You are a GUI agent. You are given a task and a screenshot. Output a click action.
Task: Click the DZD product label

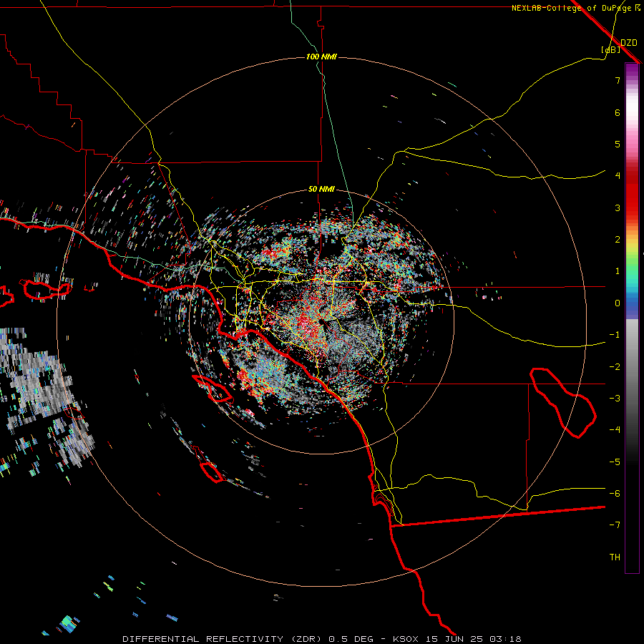[x=629, y=43]
